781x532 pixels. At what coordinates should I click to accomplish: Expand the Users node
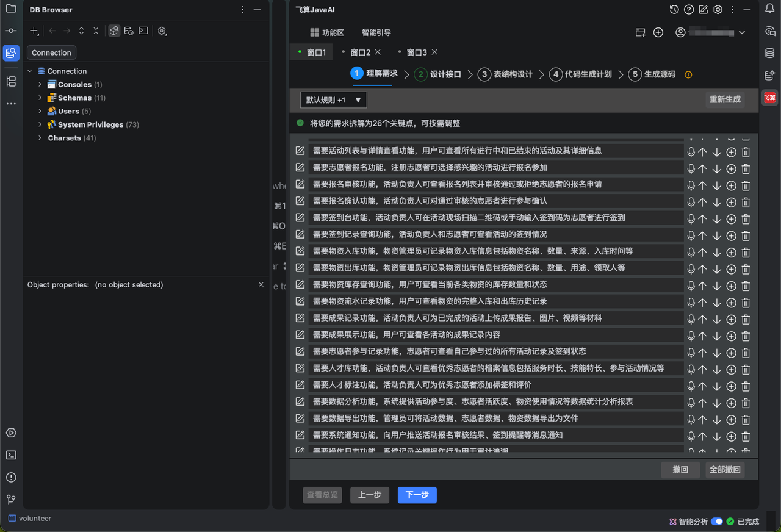[40, 111]
